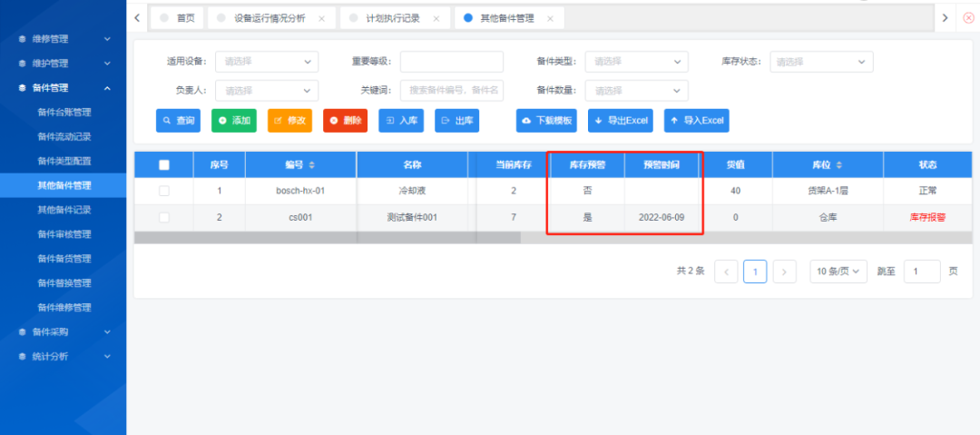Viewport: 980px width, 435px height.
Task: Open the 负责人 dropdown
Action: pyautogui.click(x=267, y=90)
